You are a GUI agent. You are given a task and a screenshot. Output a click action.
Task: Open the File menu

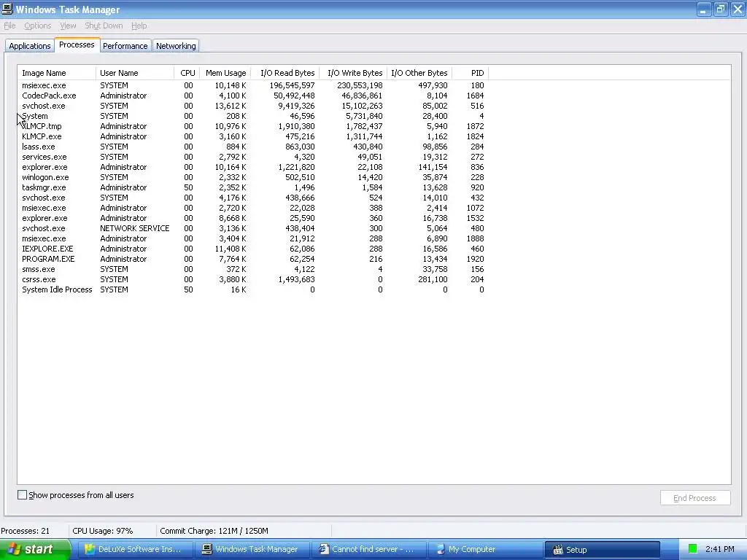pos(9,26)
